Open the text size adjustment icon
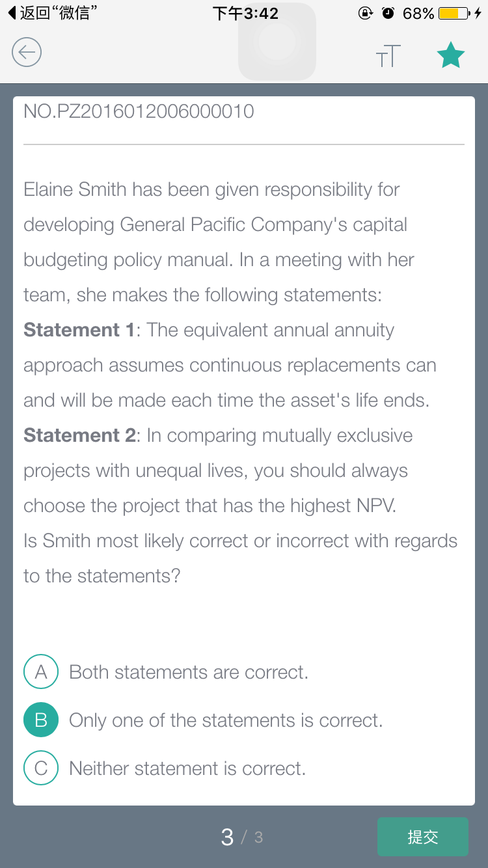This screenshot has width=488, height=868. click(388, 56)
